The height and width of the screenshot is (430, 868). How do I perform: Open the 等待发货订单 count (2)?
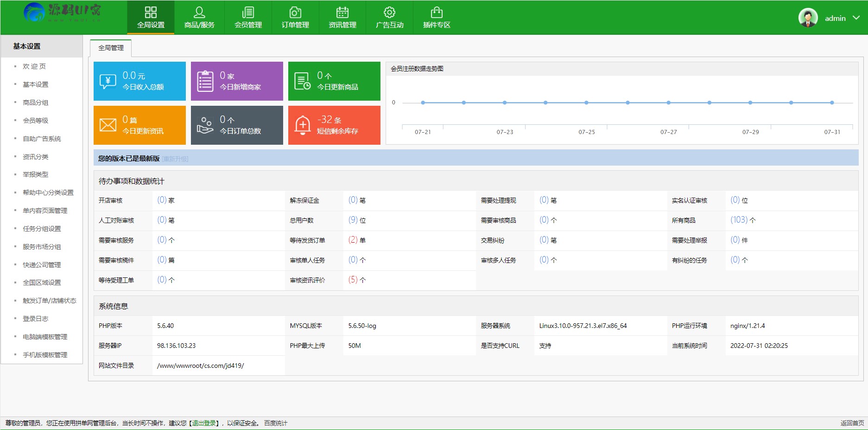coord(353,240)
